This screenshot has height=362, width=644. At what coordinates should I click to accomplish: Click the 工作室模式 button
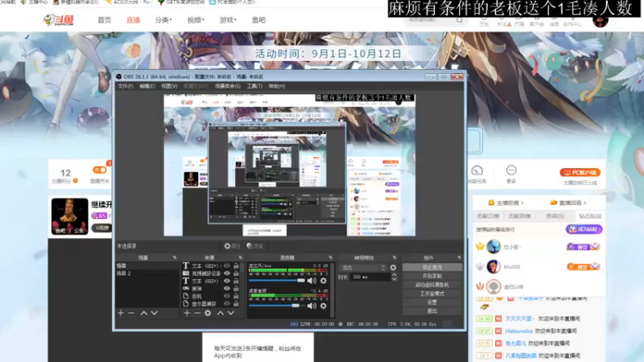[432, 294]
